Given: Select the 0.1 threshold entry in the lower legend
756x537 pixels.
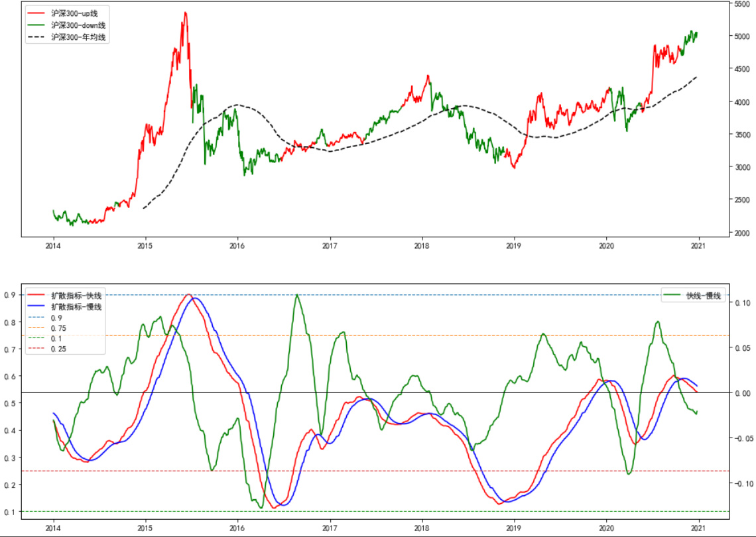Looking at the screenshot, I should 56,338.
